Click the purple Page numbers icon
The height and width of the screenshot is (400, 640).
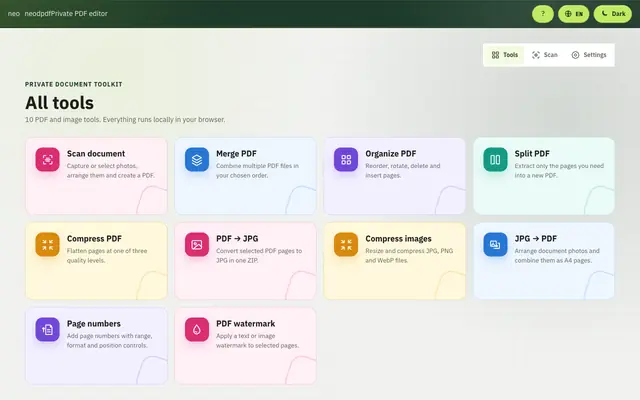click(x=47, y=329)
